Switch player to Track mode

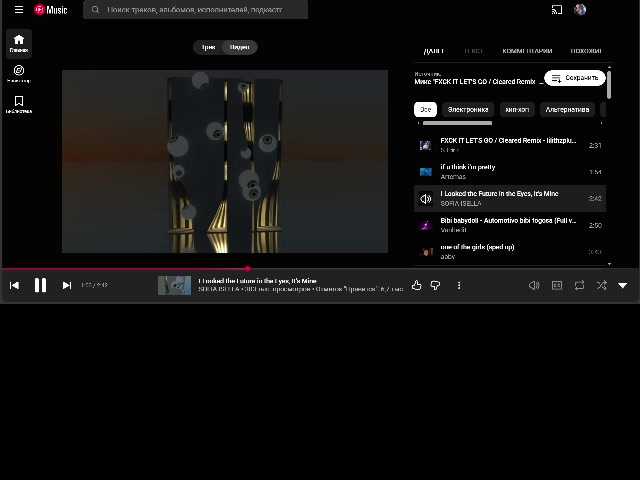click(x=208, y=47)
